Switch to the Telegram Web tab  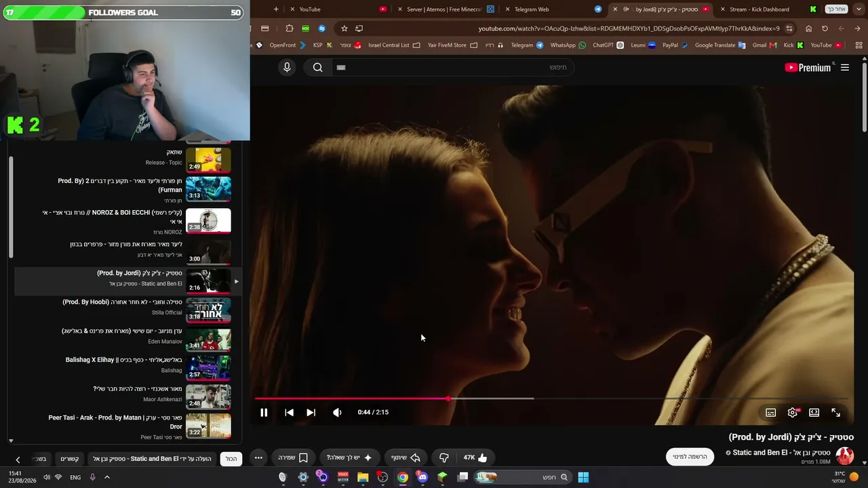point(553,9)
